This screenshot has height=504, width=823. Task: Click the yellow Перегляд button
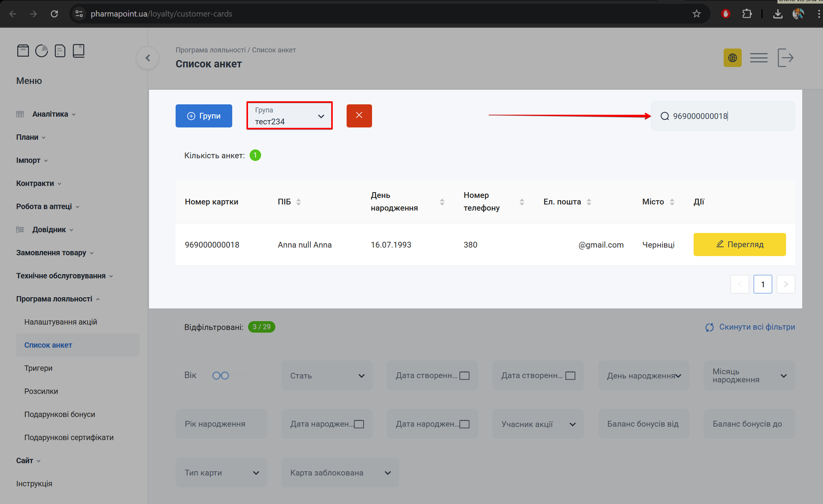coord(739,244)
